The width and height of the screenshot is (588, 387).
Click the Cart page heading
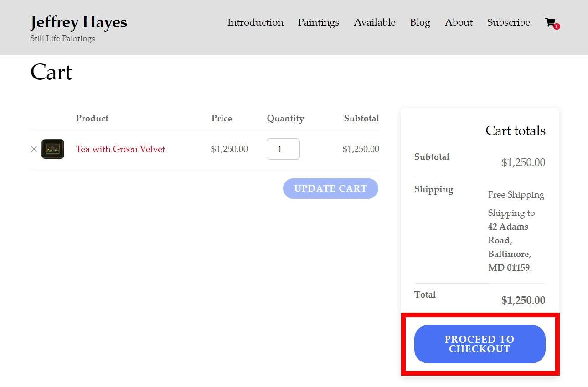point(51,72)
